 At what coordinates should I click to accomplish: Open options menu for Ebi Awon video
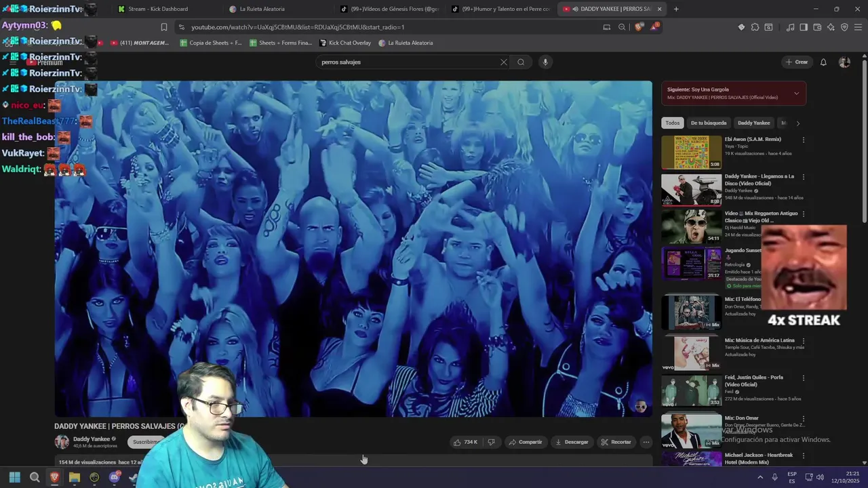(x=804, y=140)
